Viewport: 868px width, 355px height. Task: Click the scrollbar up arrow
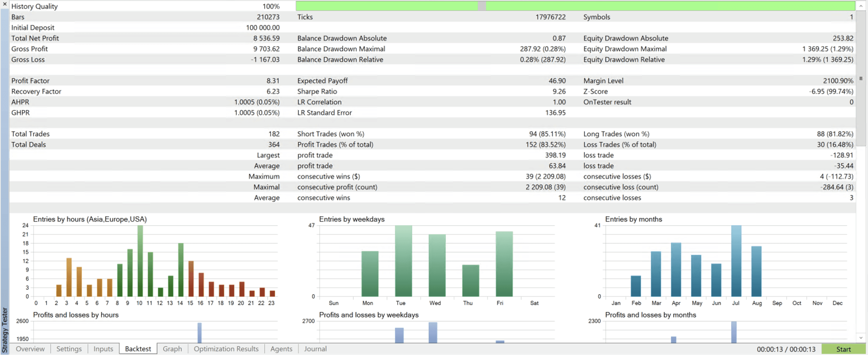coord(861,6)
